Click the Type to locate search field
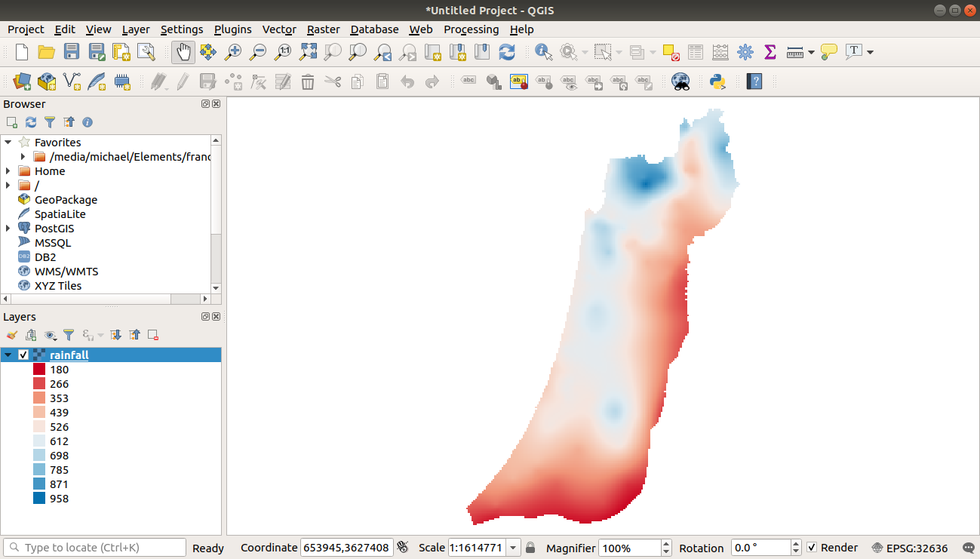 [x=94, y=548]
